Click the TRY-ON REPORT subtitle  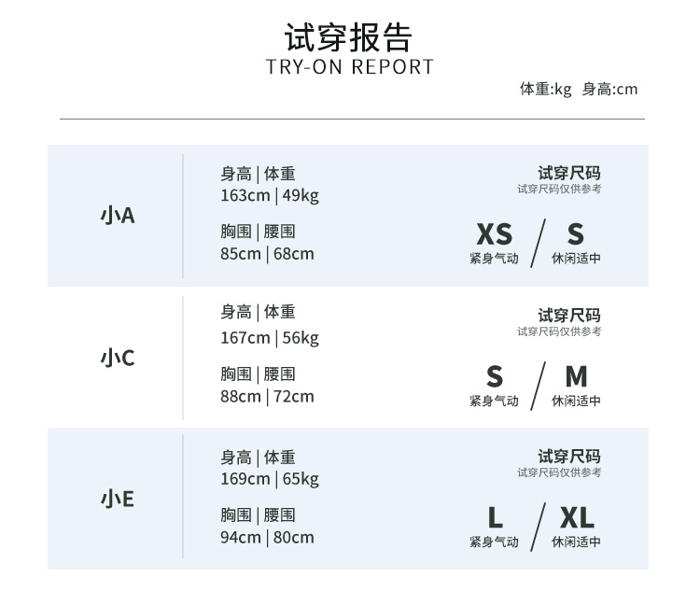click(350, 67)
